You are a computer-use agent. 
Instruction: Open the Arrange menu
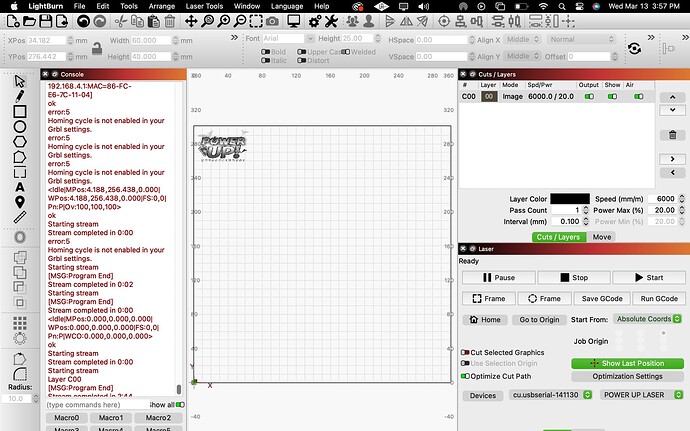161,6
